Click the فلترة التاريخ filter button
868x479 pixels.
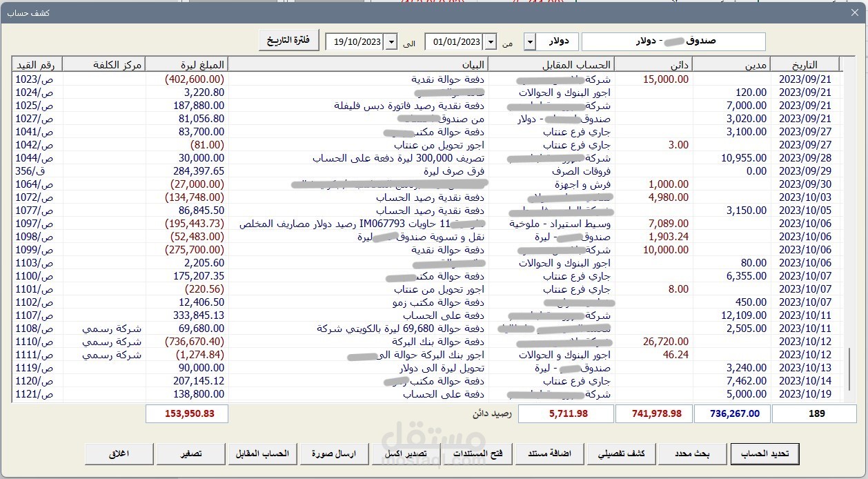pos(289,40)
